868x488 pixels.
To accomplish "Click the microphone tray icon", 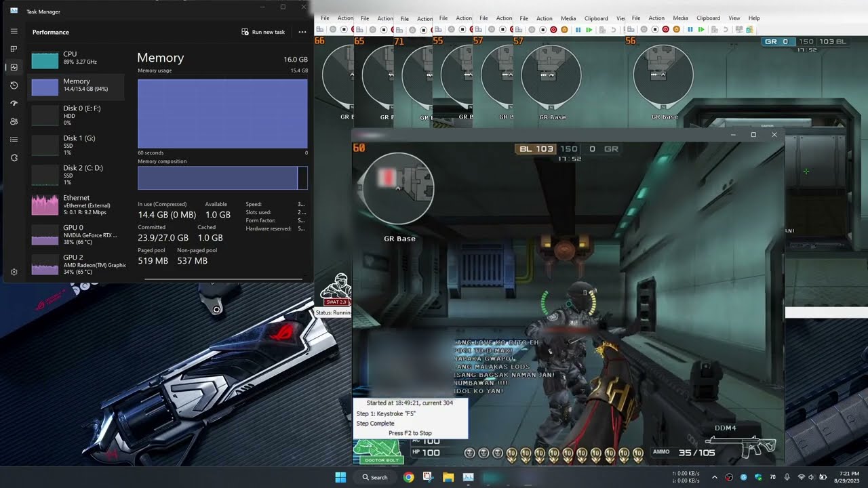I will click(x=787, y=477).
